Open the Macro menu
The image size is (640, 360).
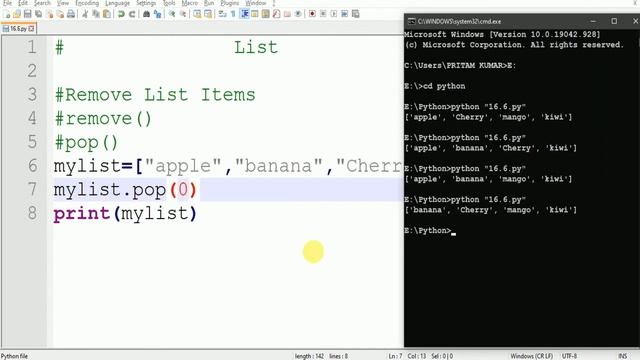189,3
